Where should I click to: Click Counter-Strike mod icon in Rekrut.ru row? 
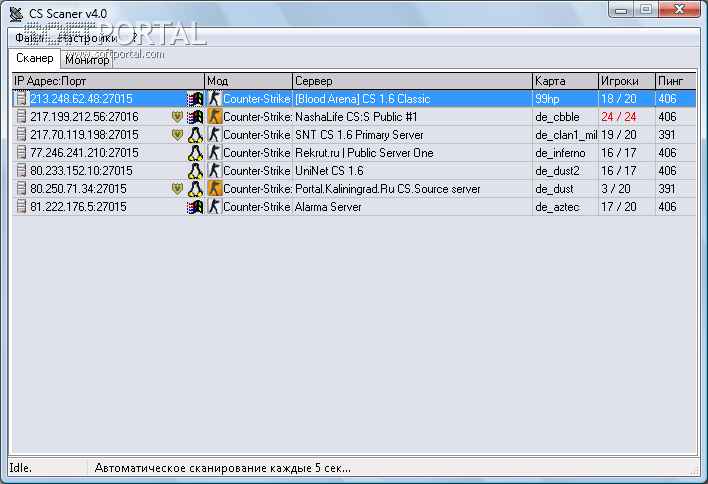point(215,153)
